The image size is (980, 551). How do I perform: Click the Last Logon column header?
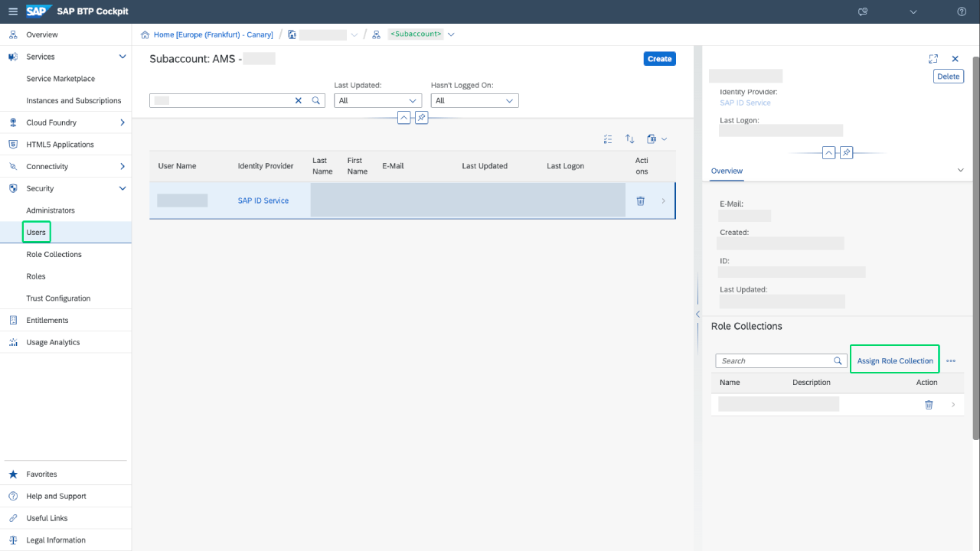click(x=566, y=166)
